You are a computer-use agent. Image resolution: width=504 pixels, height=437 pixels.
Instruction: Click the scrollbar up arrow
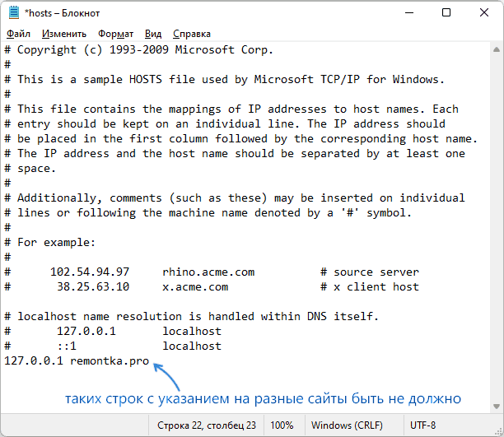pyautogui.click(x=497, y=50)
